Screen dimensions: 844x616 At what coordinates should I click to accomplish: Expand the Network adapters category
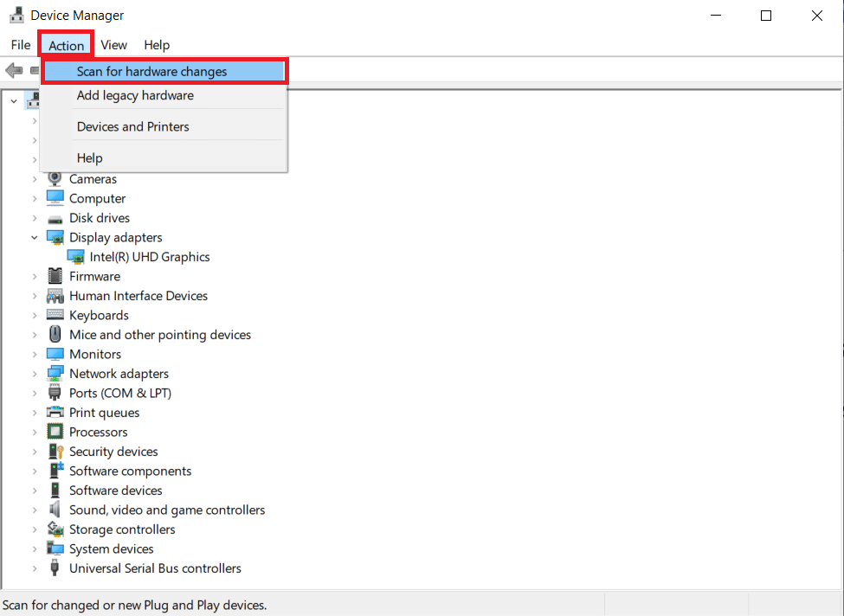[x=35, y=374]
